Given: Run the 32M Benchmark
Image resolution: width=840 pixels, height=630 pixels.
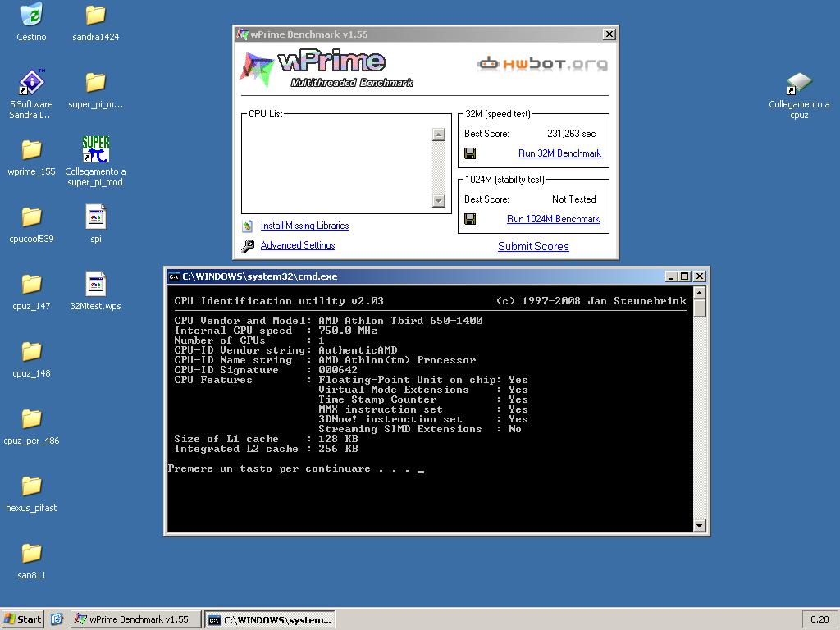Looking at the screenshot, I should pyautogui.click(x=559, y=153).
